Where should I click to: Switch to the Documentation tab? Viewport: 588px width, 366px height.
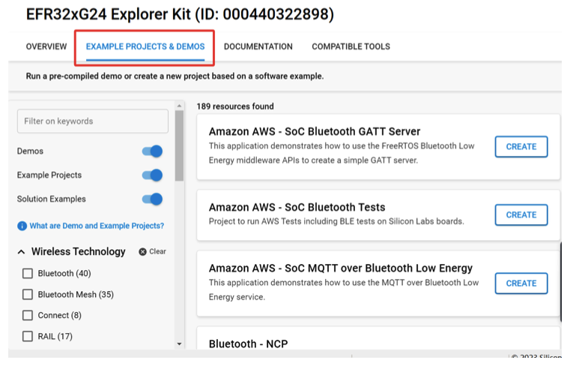click(x=258, y=46)
